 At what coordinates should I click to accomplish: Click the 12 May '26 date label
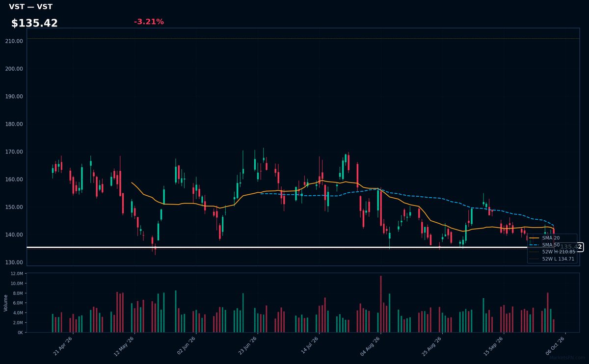tap(125, 346)
